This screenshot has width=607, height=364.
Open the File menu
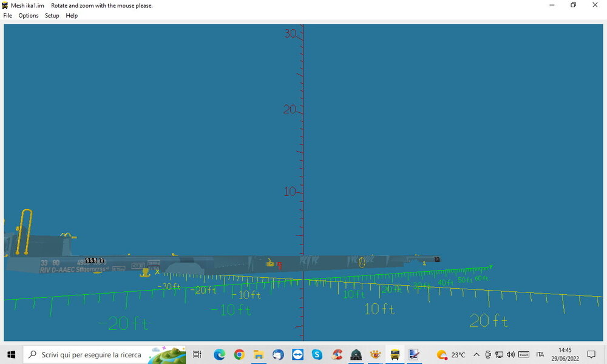[x=7, y=16]
